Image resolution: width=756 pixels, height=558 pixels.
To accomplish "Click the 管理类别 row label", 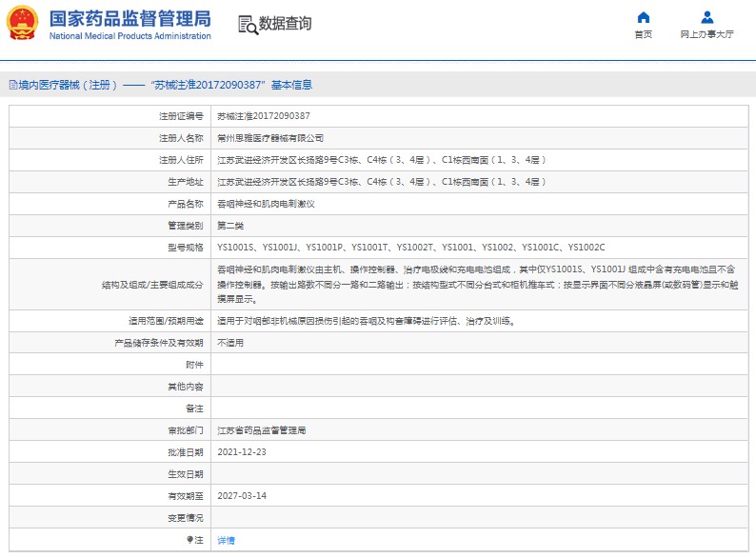I will pos(186,226).
